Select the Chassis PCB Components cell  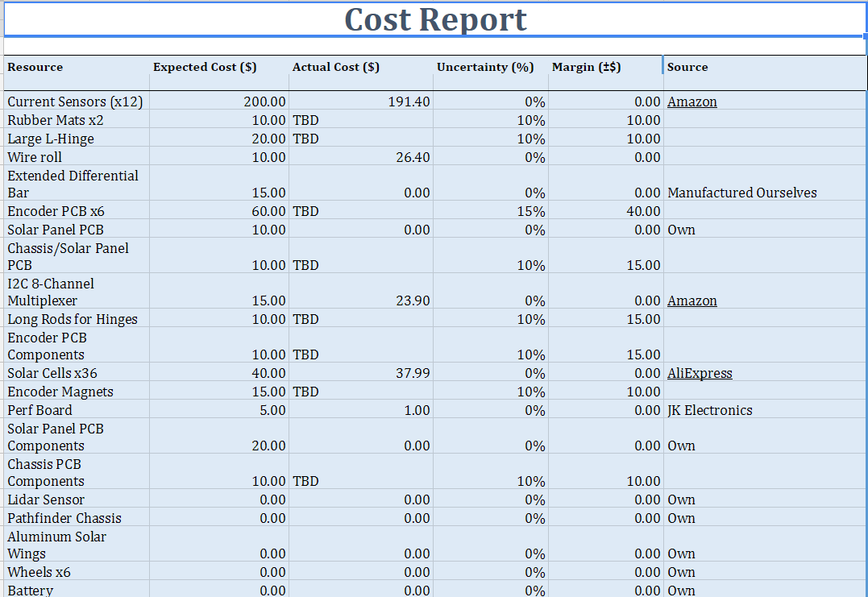tap(77, 472)
